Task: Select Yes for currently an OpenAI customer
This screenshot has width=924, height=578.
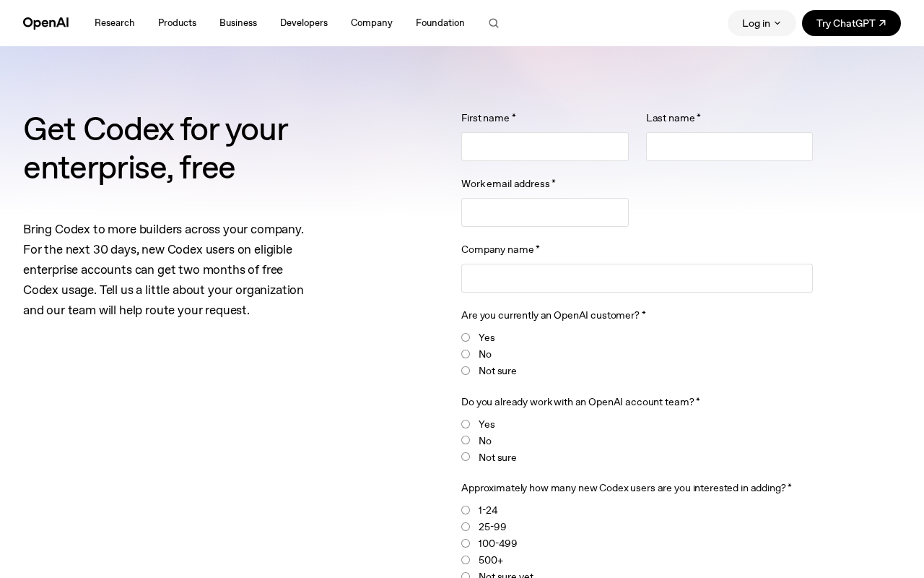Action: 466,337
